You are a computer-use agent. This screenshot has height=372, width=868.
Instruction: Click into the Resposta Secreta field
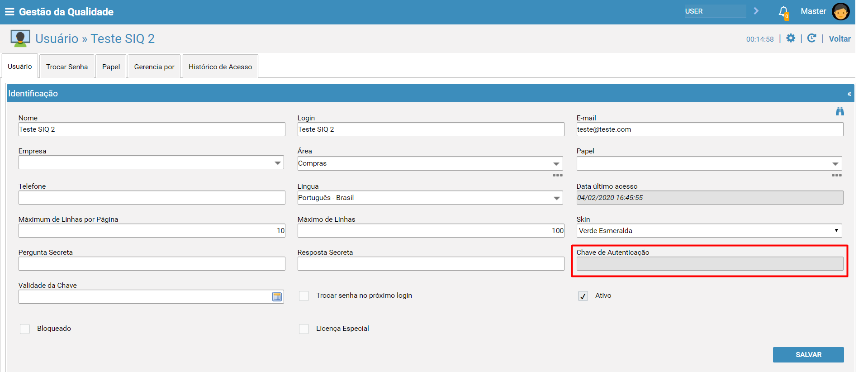431,264
